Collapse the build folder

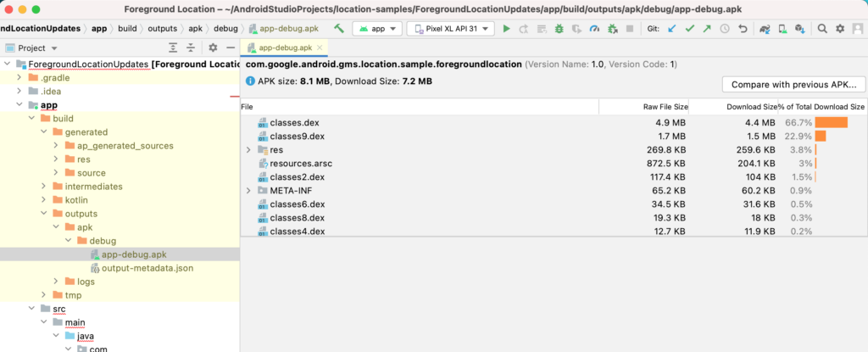pyautogui.click(x=31, y=119)
